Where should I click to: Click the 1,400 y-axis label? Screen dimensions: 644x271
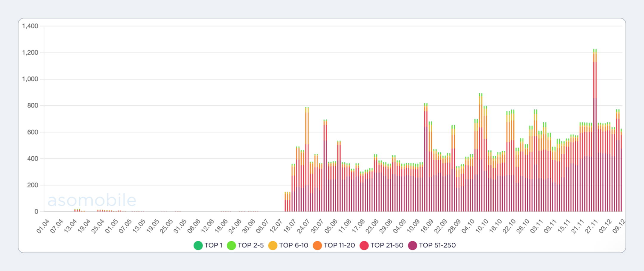coord(30,26)
